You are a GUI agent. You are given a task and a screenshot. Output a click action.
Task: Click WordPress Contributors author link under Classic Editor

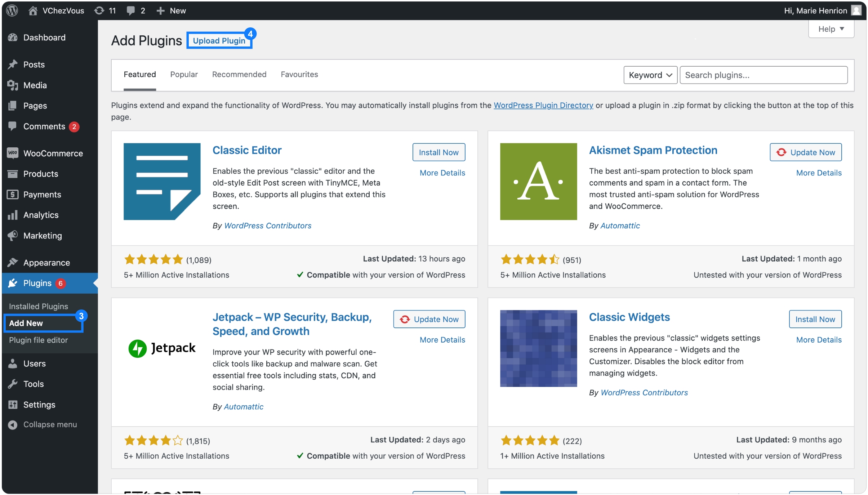(x=268, y=226)
